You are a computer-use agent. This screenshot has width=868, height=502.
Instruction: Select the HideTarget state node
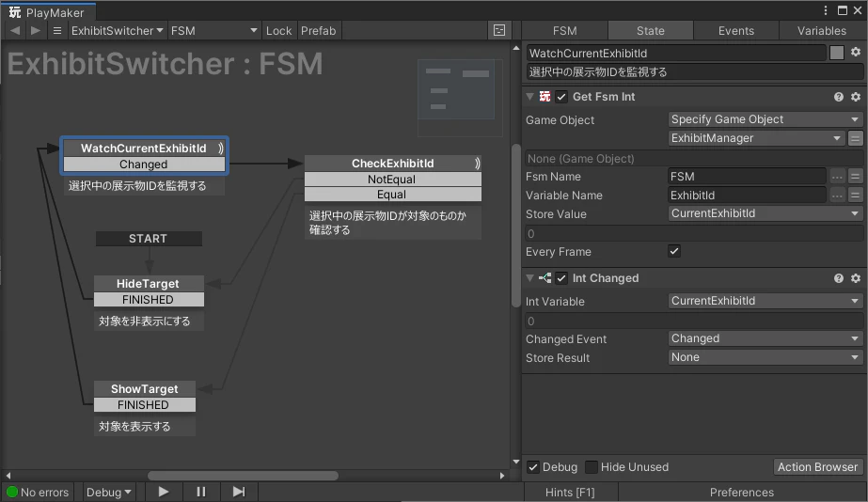[149, 283]
